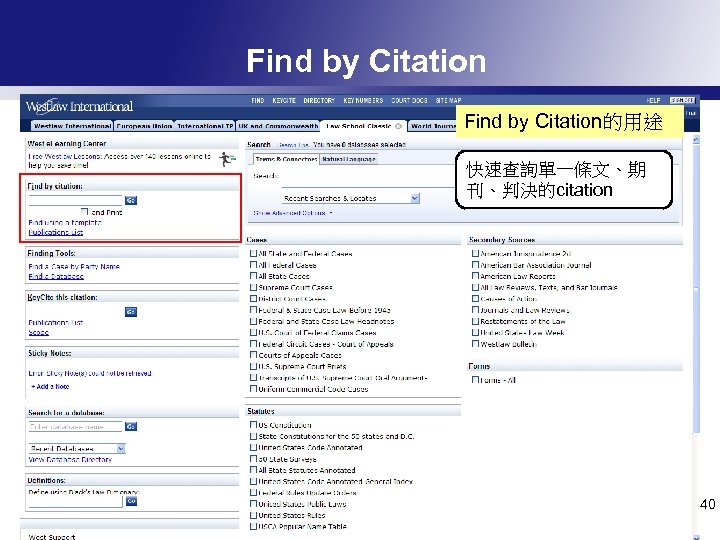Check Supreme Court Cases
Image resolution: width=720 pixels, height=540 pixels.
click(x=253, y=287)
